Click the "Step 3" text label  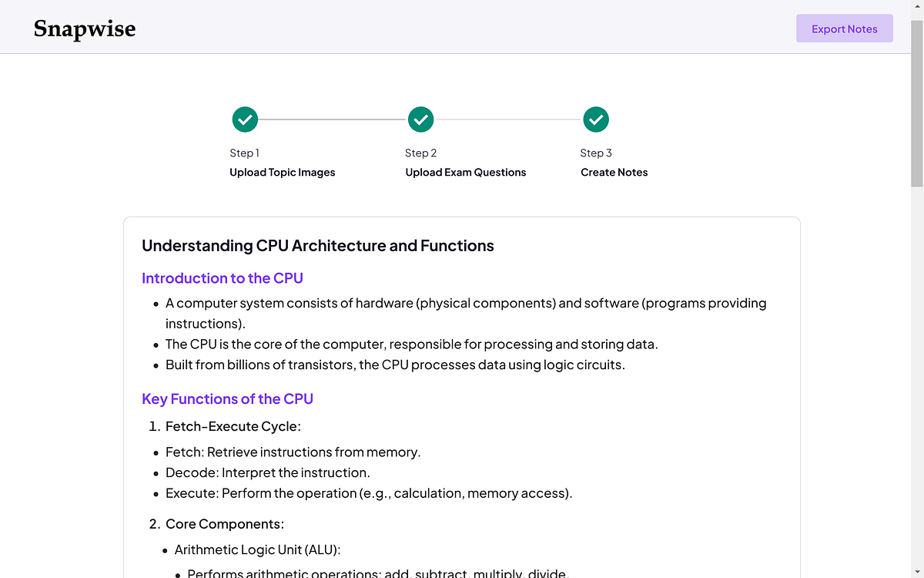pos(597,153)
